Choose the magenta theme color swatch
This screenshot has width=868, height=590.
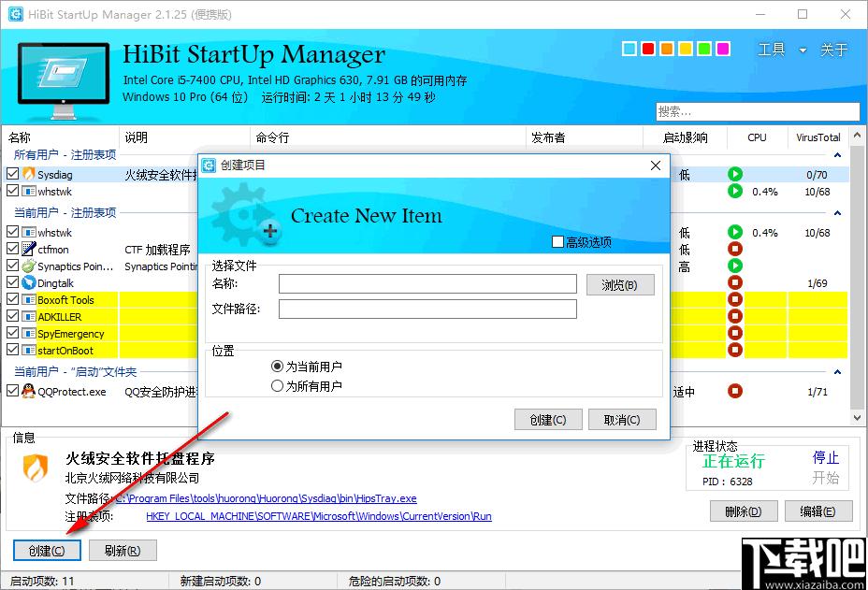(x=722, y=50)
